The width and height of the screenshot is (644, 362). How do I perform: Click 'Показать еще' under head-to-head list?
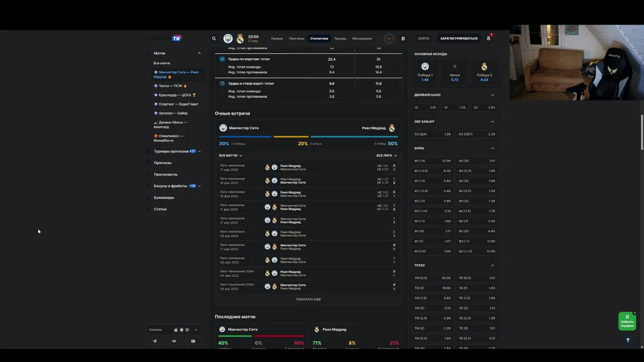[308, 299]
